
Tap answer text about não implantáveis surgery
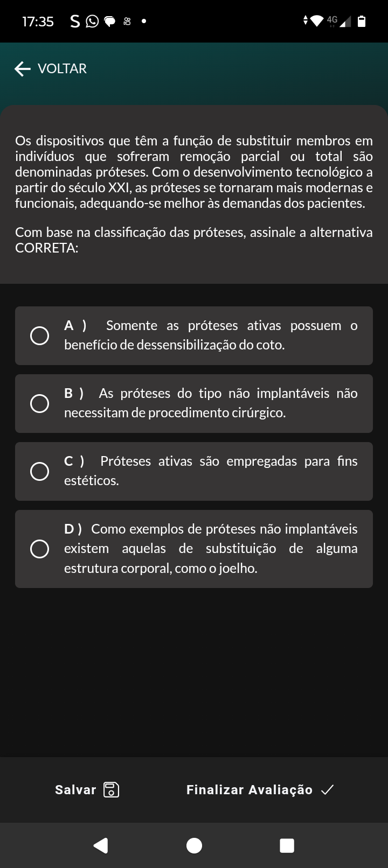coord(210,403)
